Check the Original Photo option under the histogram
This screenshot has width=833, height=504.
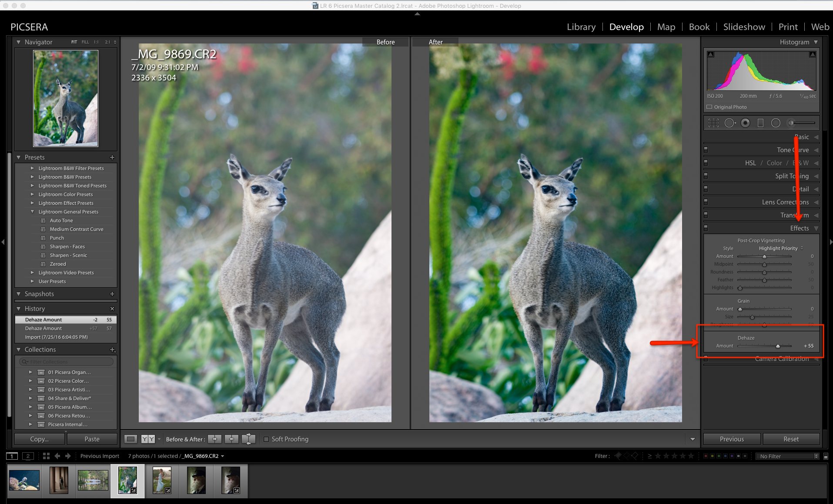[709, 107]
